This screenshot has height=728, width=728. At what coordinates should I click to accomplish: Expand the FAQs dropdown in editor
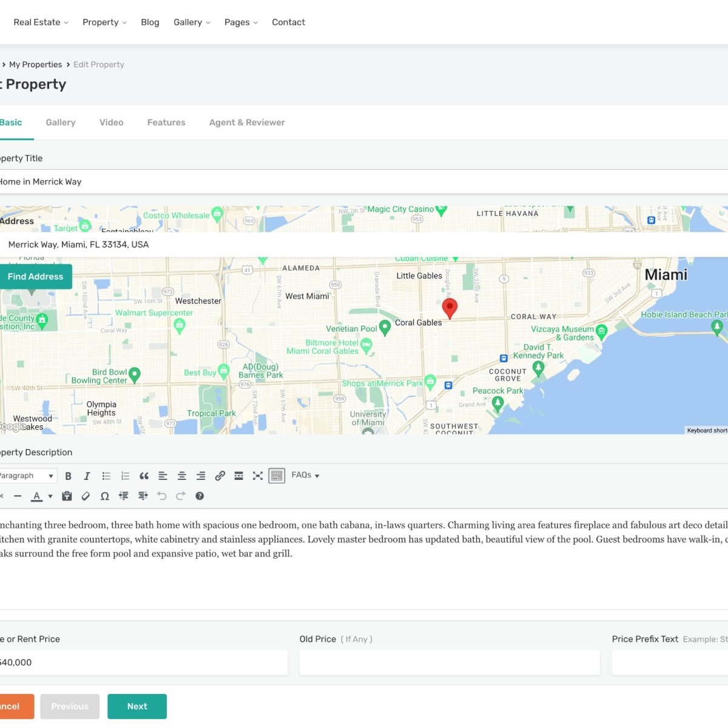[305, 476]
